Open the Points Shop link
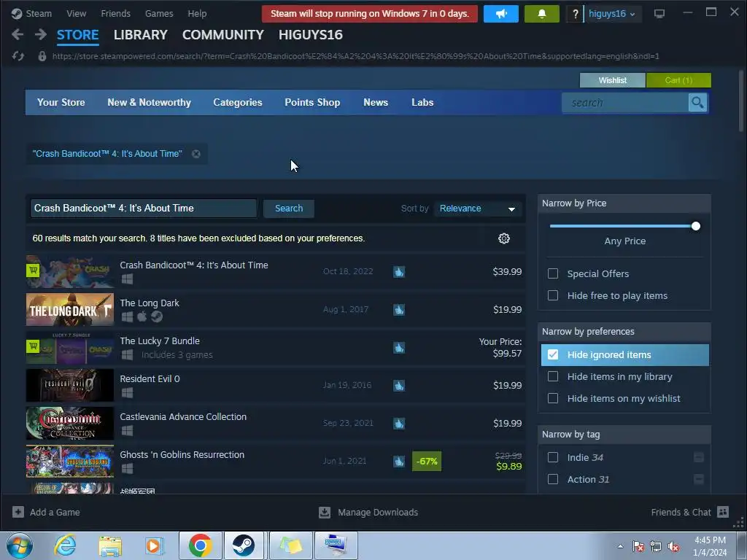Screen dimensions: 747x560 312,102
